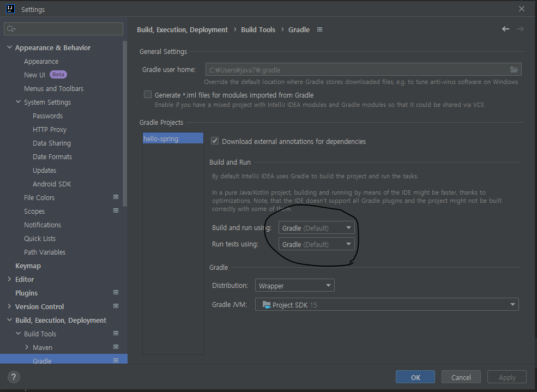The width and height of the screenshot is (537, 392).
Task: Close the Settings dialog
Action: tap(522, 9)
